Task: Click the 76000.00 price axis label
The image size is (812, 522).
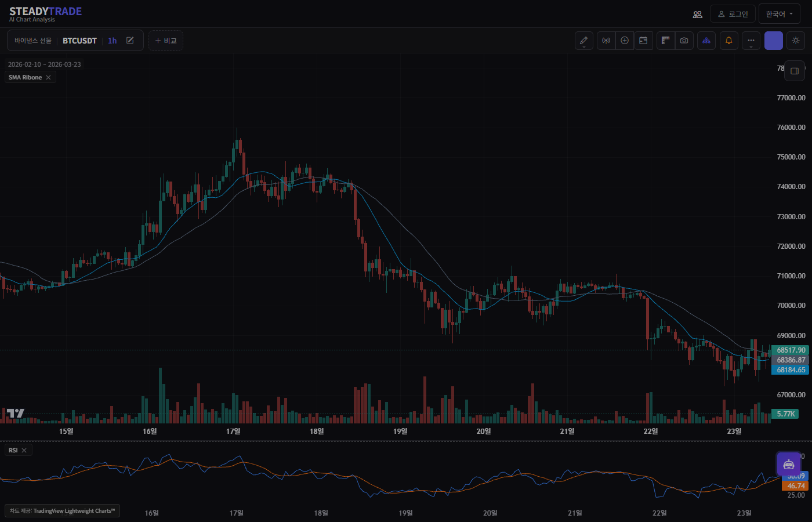Action: pyautogui.click(x=791, y=128)
